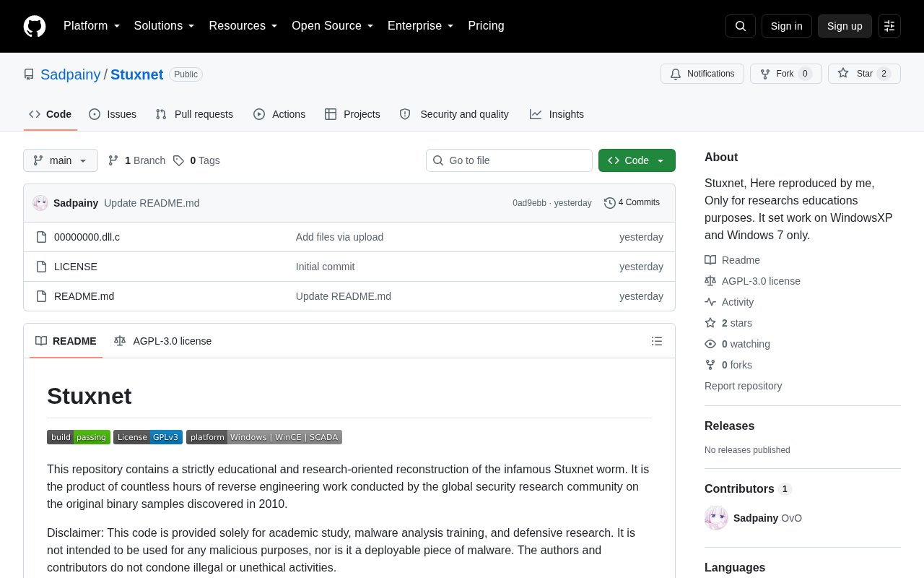This screenshot has width=924, height=578.
Task: Click the file icon beside 00000000.dll.c
Action: 42,237
